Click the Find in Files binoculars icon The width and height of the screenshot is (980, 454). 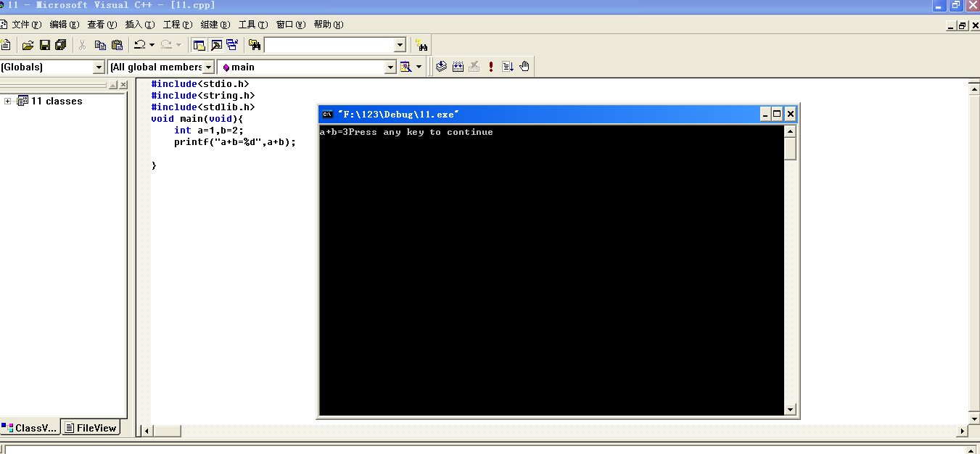(x=255, y=45)
